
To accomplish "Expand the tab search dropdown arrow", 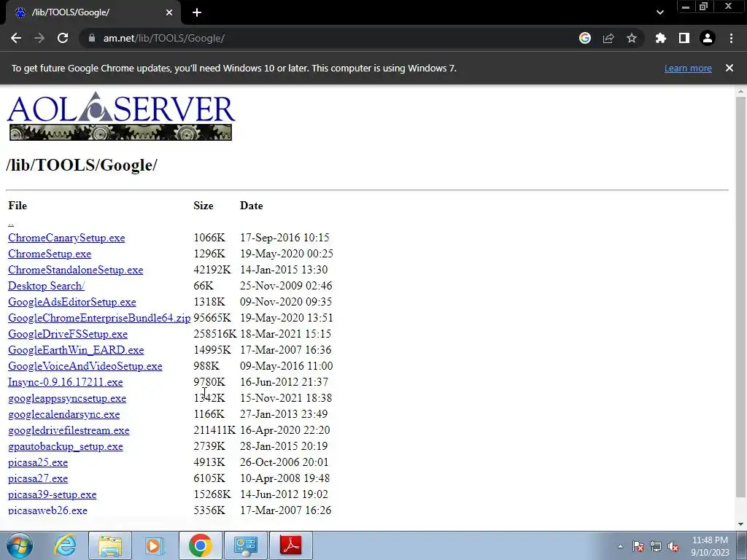I will 659,12.
